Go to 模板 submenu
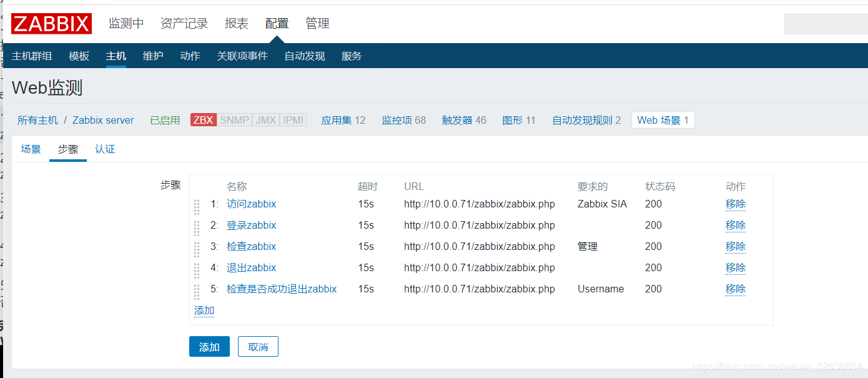 click(79, 56)
